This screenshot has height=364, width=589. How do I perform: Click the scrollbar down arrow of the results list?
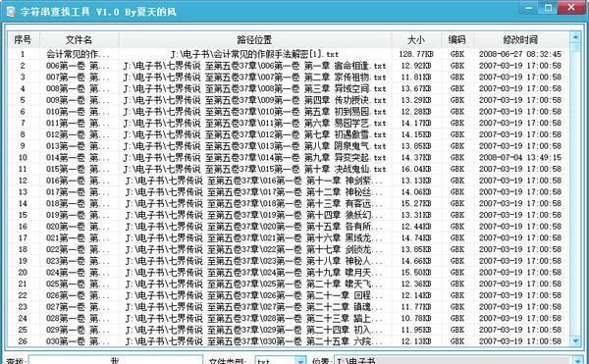[575, 340]
